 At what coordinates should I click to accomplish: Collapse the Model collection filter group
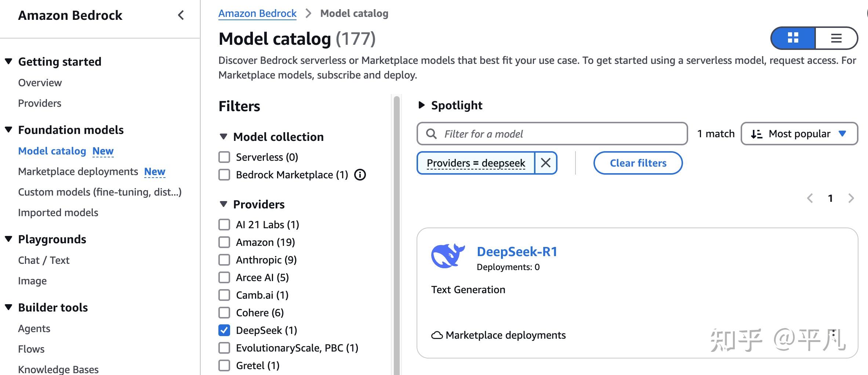click(x=223, y=137)
